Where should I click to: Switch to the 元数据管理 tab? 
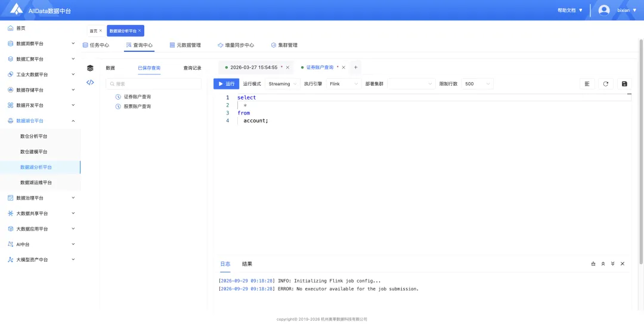[x=185, y=45]
